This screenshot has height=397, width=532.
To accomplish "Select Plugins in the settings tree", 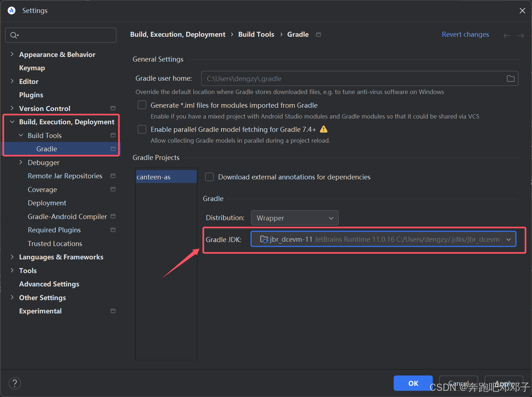I will pyautogui.click(x=31, y=95).
